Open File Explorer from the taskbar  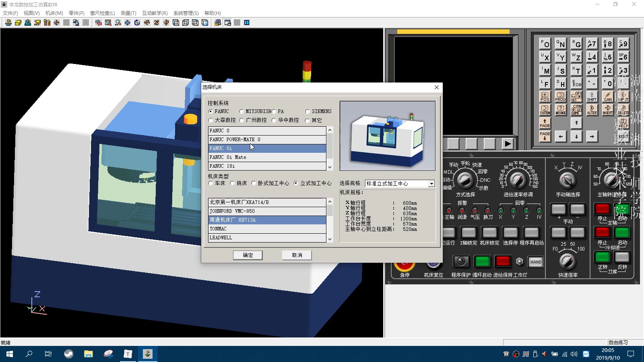click(x=88, y=354)
